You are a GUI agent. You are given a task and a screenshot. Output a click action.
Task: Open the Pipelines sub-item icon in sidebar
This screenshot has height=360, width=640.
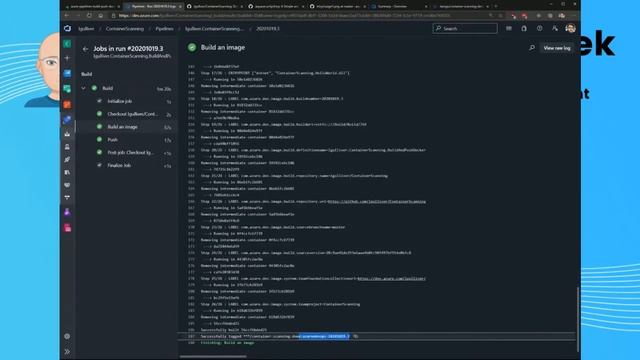[67, 134]
